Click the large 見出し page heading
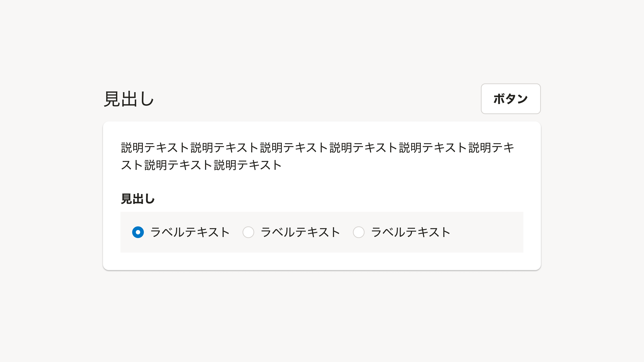This screenshot has width=644, height=362. [129, 99]
